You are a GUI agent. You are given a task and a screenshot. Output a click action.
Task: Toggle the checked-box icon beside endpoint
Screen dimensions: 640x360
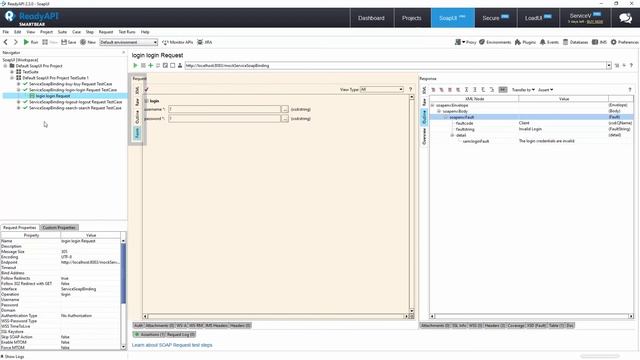coord(165,65)
